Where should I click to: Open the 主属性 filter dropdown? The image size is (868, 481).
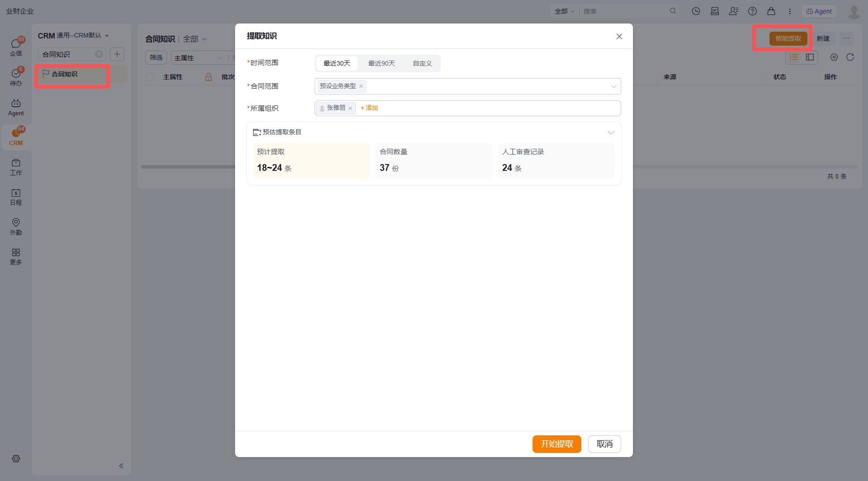(199, 58)
